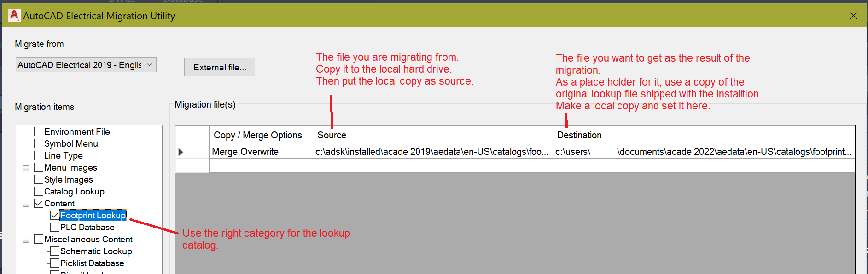Select the Catalog Lookup tree item label
This screenshot has height=274, width=868.
74,191
